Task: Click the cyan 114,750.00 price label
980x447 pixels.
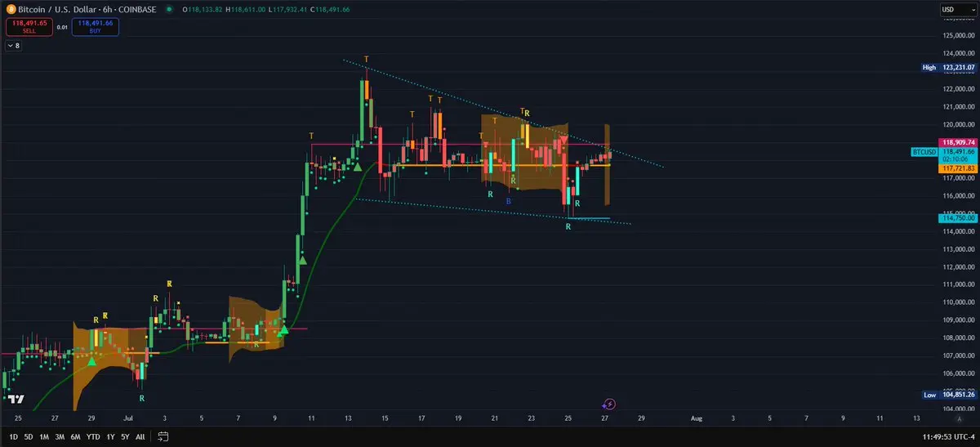Action: point(958,217)
